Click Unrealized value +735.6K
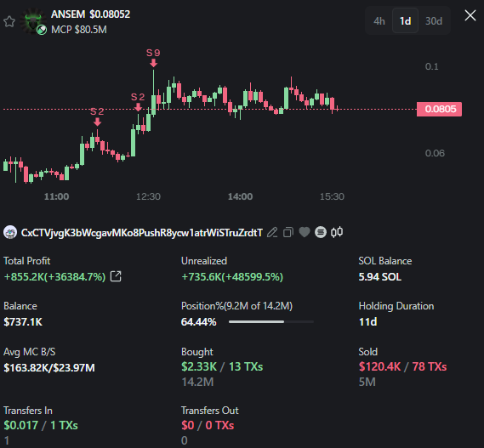484x448 pixels. tap(232, 277)
